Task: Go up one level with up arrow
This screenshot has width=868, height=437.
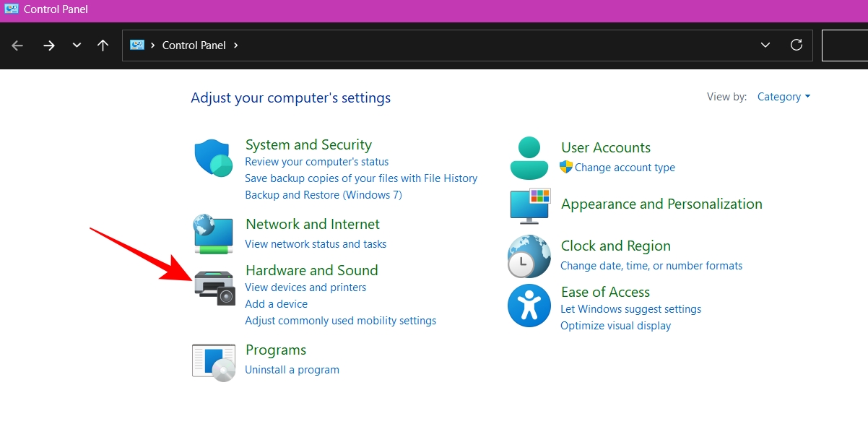Action: 103,46
